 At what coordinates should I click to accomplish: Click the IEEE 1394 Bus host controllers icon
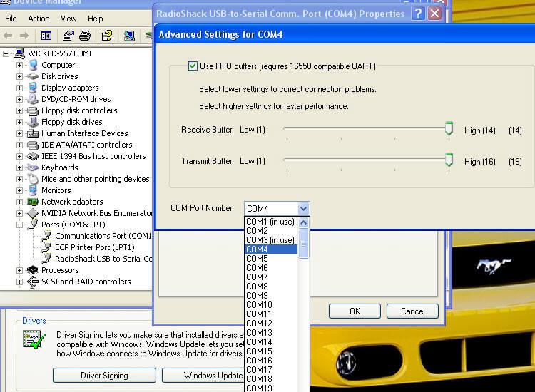33,156
